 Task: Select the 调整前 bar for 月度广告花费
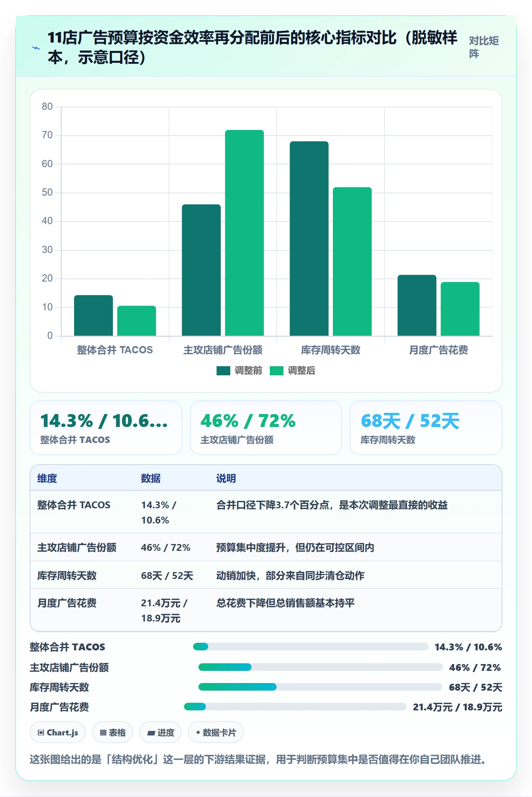[x=417, y=305]
